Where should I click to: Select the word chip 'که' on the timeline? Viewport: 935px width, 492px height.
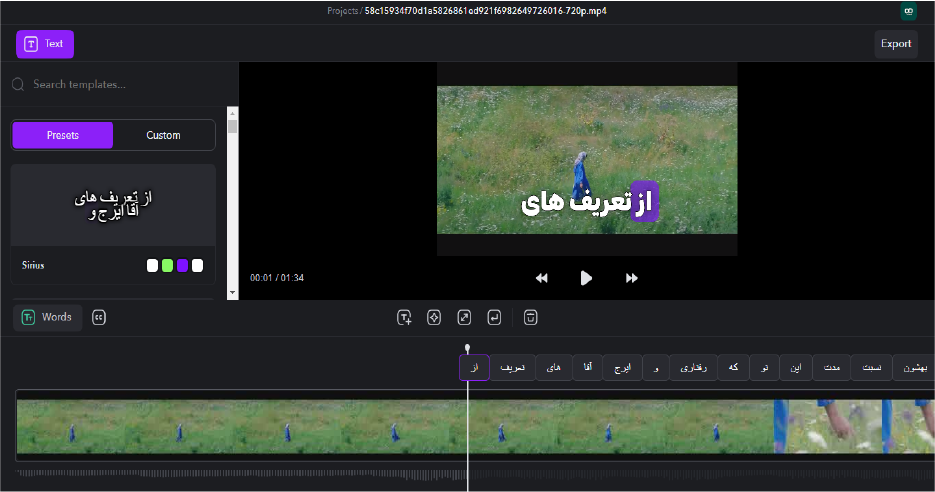(733, 367)
